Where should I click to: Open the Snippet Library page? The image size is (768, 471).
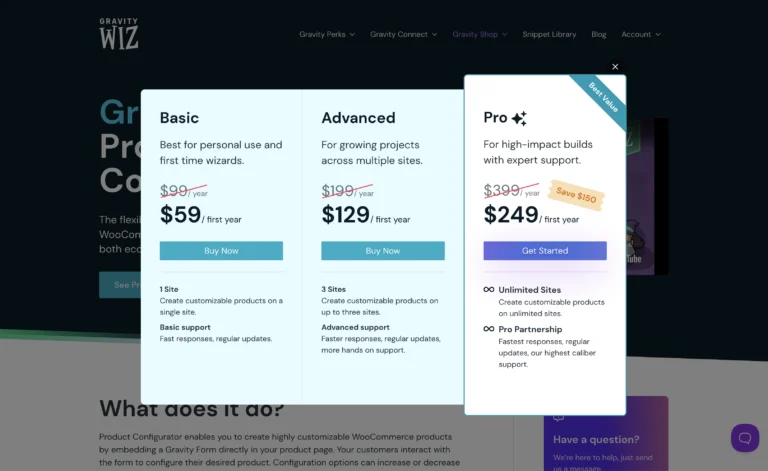tap(549, 34)
